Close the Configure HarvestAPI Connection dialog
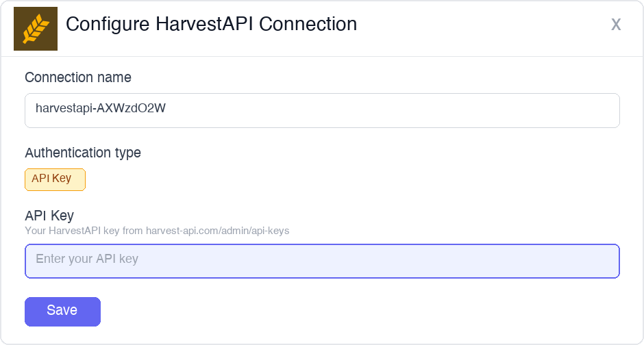This screenshot has height=345, width=644. (616, 25)
